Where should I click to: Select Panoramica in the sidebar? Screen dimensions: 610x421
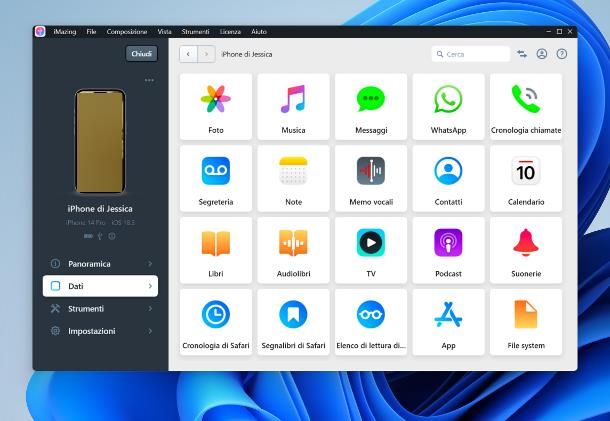100,264
